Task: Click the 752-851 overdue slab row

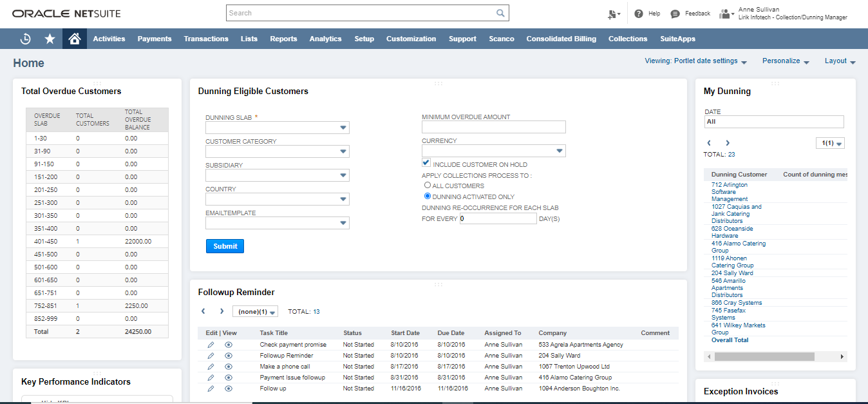Action: point(97,305)
